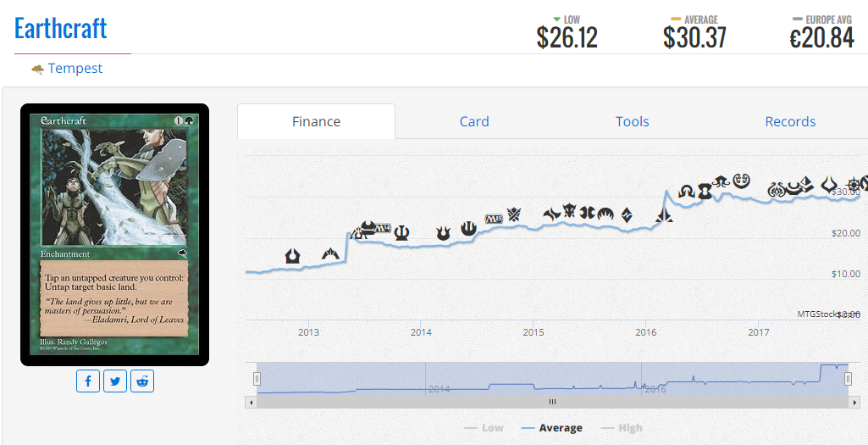Click the Theros set symbol marker
868x445 pixels.
point(401,233)
